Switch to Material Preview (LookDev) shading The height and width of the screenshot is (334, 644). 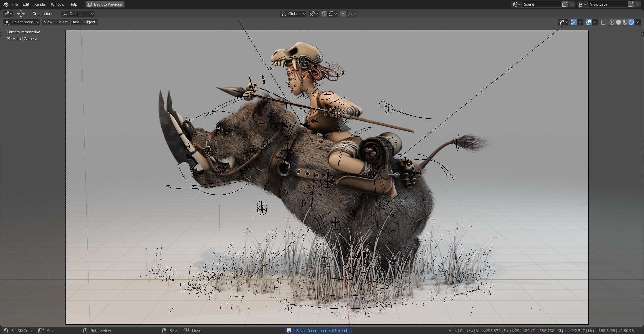625,22
